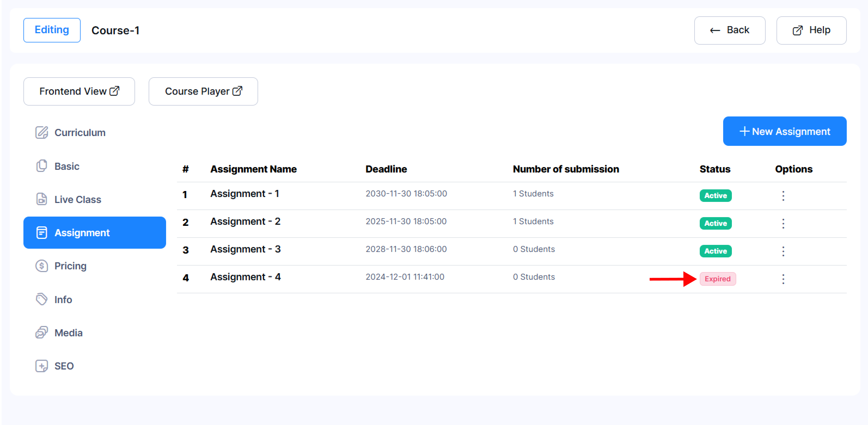Click the Basic copy icon in sidebar
Screen dimensions: 868x425
(41, 166)
